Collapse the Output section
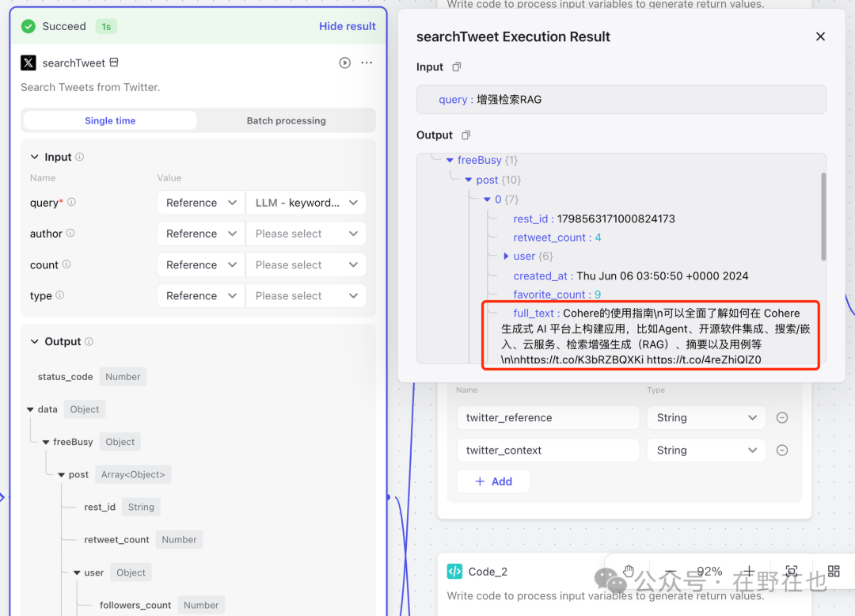Viewport: 855px width, 616px height. (34, 342)
